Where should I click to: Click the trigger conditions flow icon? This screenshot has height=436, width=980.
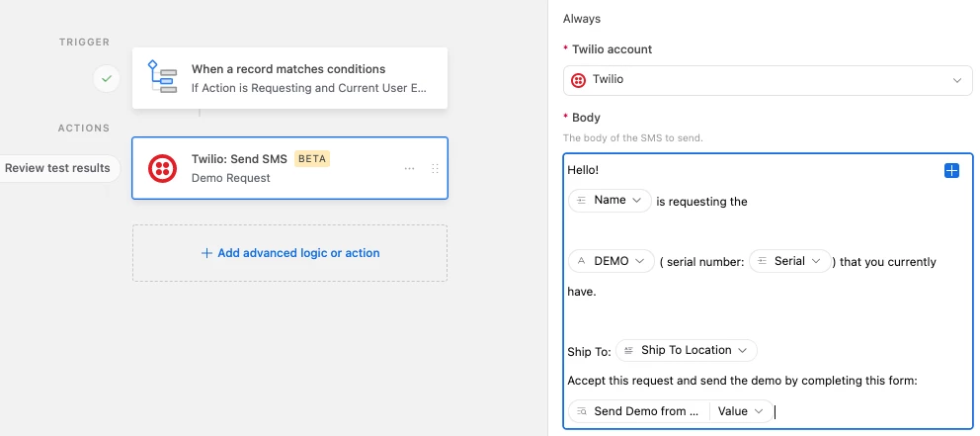(162, 77)
